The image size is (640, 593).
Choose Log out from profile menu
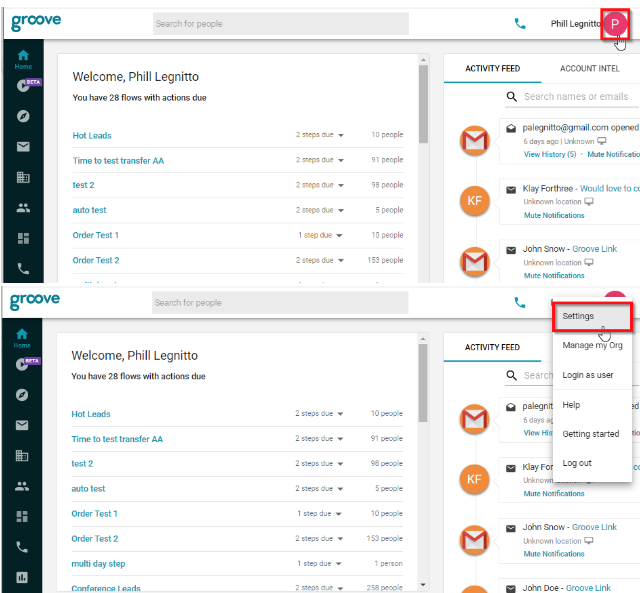[592, 463]
